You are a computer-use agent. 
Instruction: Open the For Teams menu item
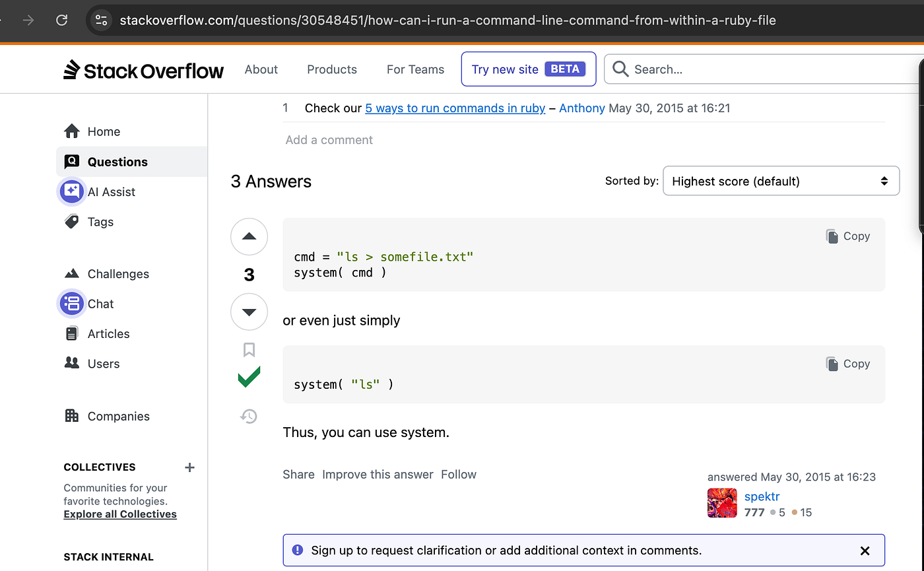tap(416, 69)
